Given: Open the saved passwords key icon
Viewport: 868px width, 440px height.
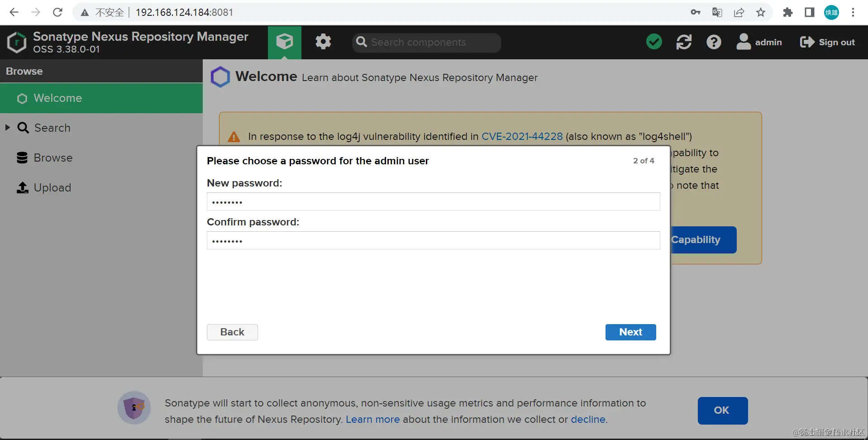Looking at the screenshot, I should pyautogui.click(x=696, y=12).
